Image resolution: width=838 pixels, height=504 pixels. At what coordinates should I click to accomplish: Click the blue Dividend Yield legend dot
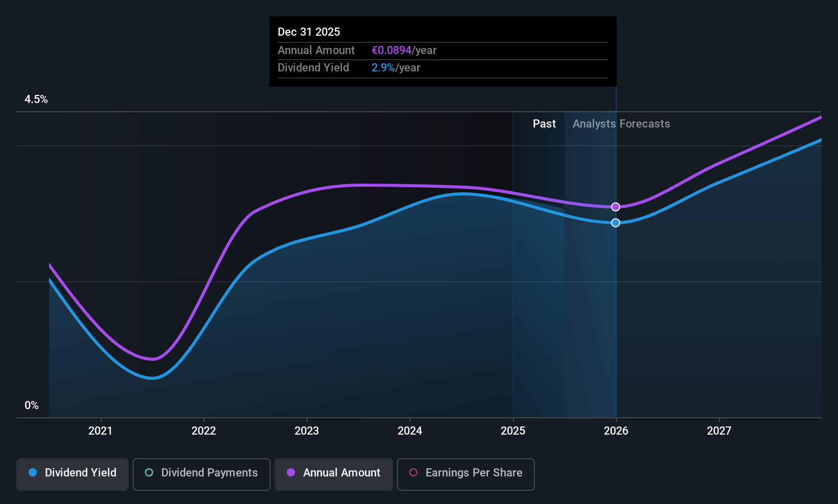33,472
